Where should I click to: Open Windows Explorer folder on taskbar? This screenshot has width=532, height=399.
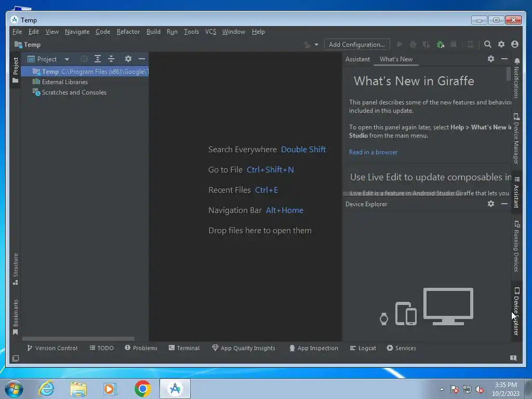pyautogui.click(x=78, y=389)
